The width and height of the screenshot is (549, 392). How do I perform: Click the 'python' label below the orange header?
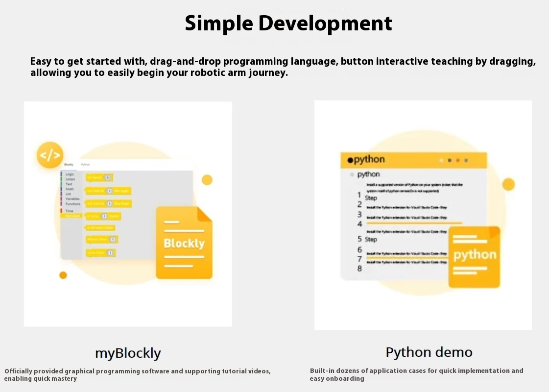[368, 174]
